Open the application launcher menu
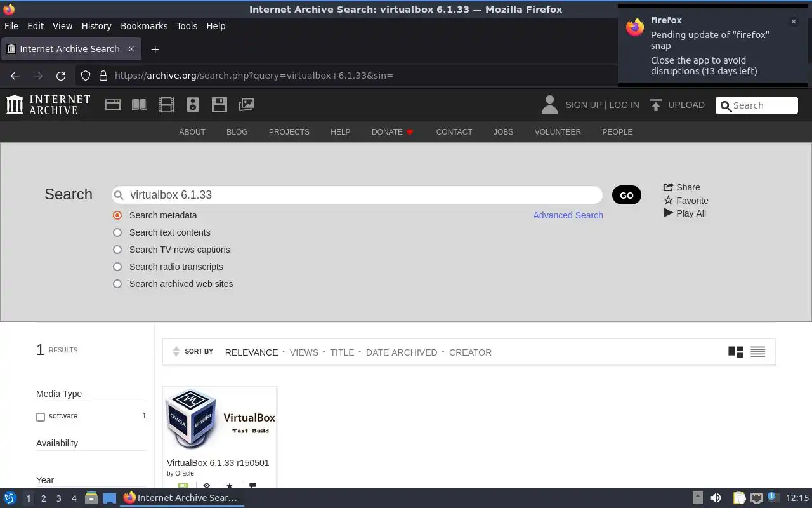This screenshot has width=812, height=508. point(10,498)
